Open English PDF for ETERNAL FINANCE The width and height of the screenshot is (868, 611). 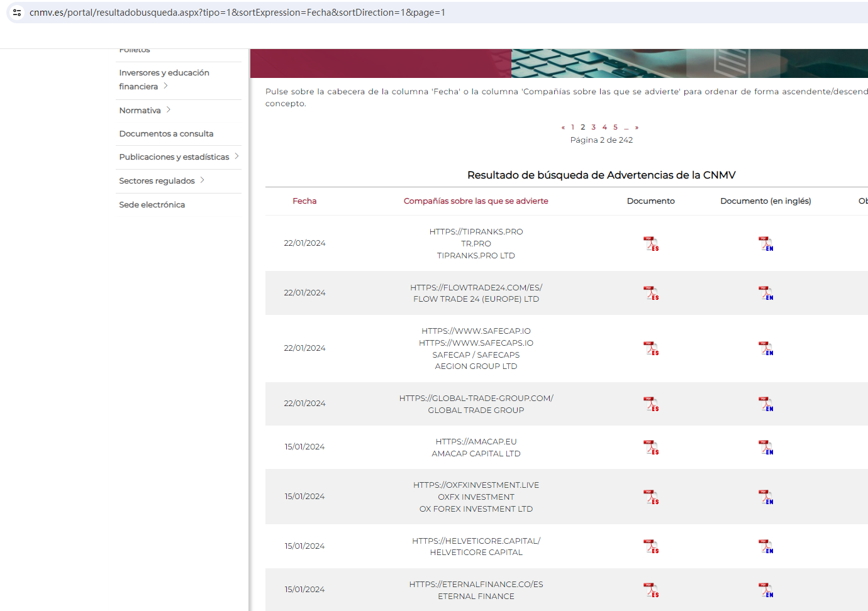765,590
